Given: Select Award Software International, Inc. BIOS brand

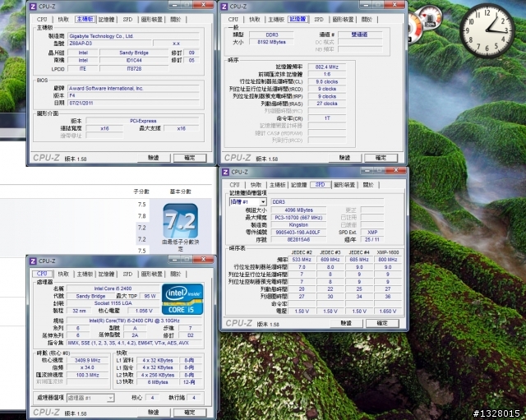Looking at the screenshot, I should pos(133,88).
